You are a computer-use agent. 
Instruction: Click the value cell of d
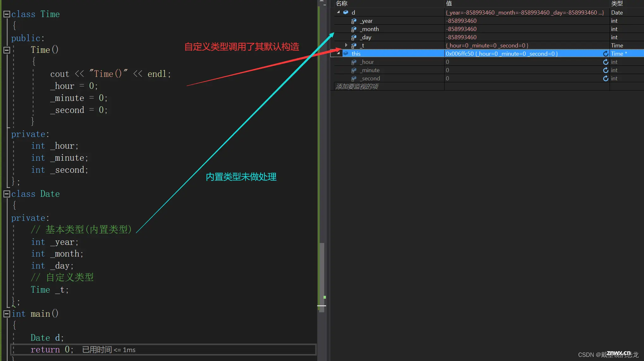tap(527, 13)
